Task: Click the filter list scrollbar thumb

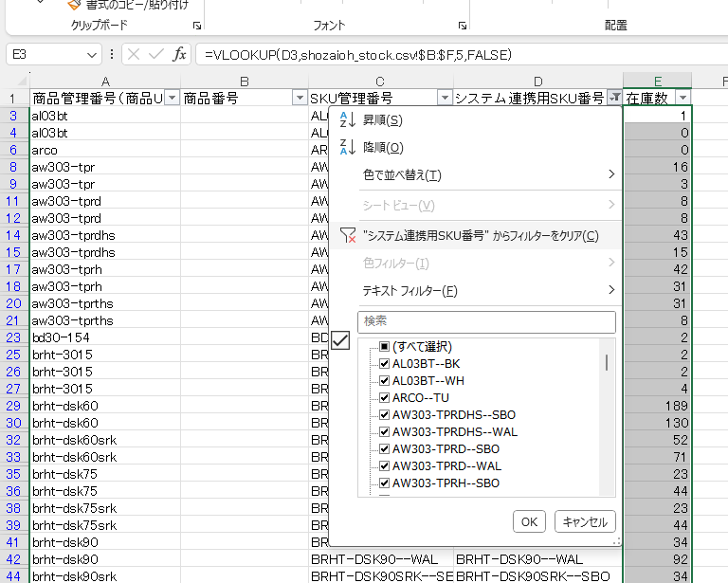Action: pyautogui.click(x=607, y=362)
